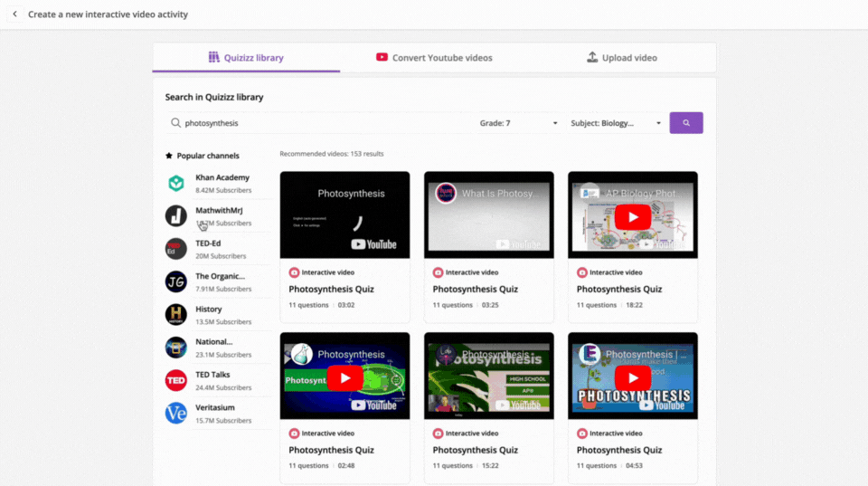Go back using the left chevron arrow
This screenshot has width=868, height=486.
(x=15, y=14)
